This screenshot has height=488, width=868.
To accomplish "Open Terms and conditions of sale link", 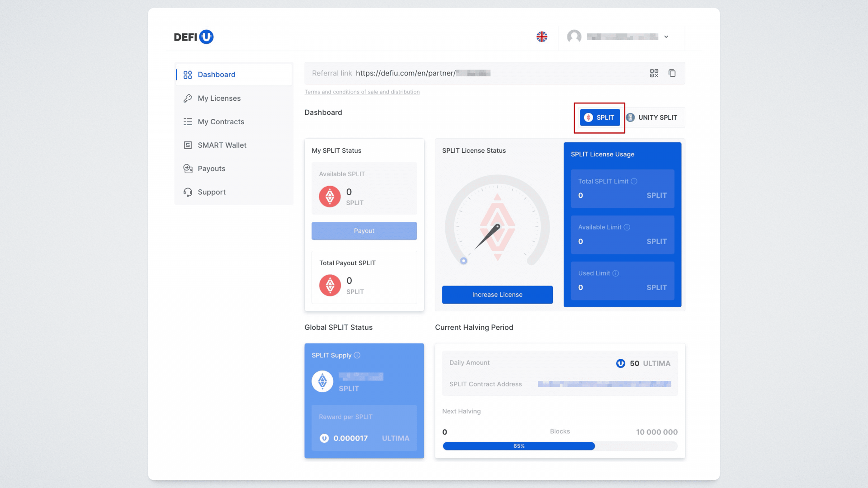I will 362,92.
